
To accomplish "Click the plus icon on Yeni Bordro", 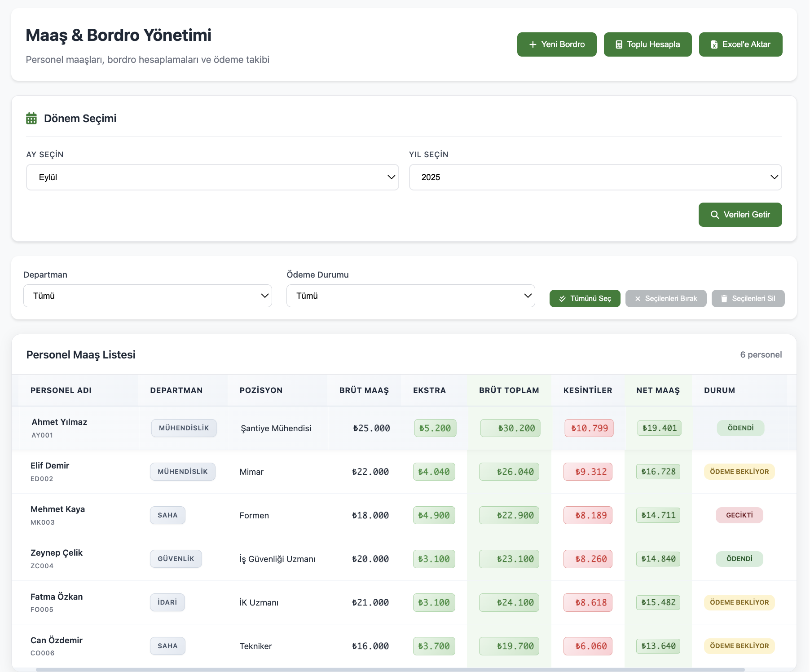I will click(x=533, y=44).
